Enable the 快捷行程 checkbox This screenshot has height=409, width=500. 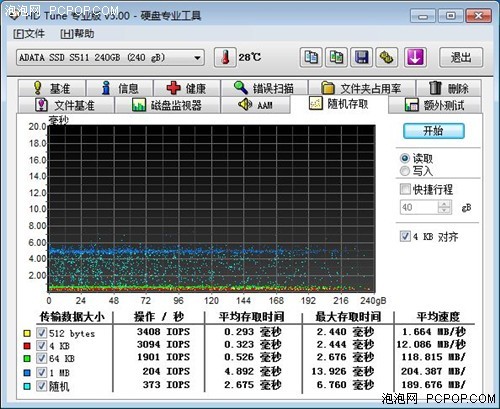(405, 189)
